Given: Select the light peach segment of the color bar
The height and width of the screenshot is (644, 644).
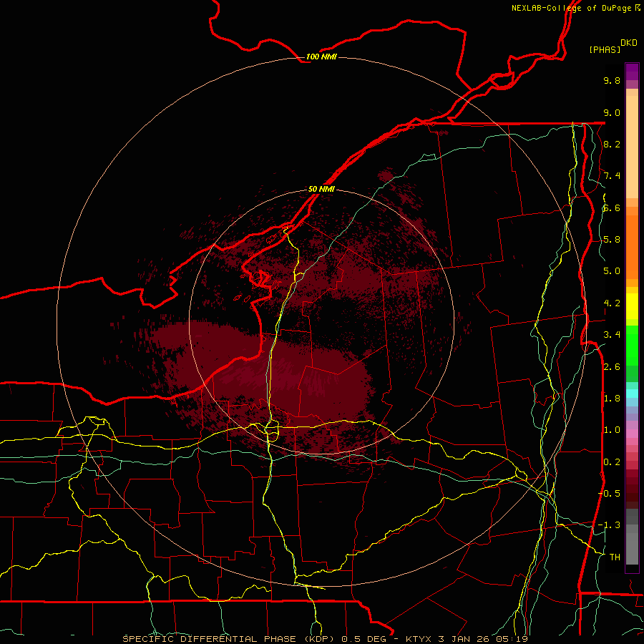Looking at the screenshot, I should (632, 148).
